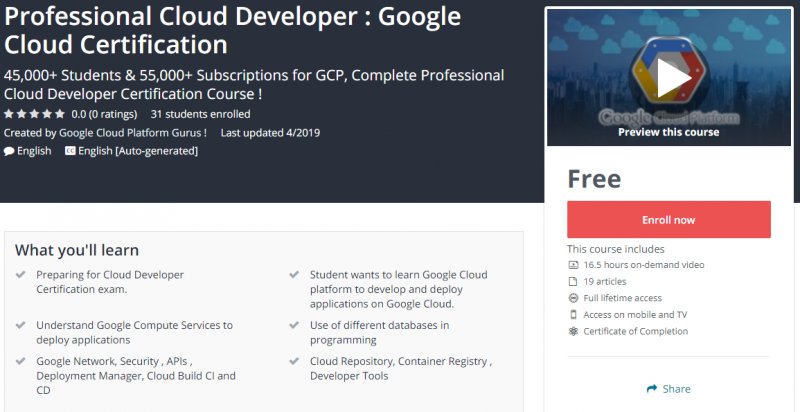Click the course title heading
Screen dimensions: 800x412
coord(232,30)
